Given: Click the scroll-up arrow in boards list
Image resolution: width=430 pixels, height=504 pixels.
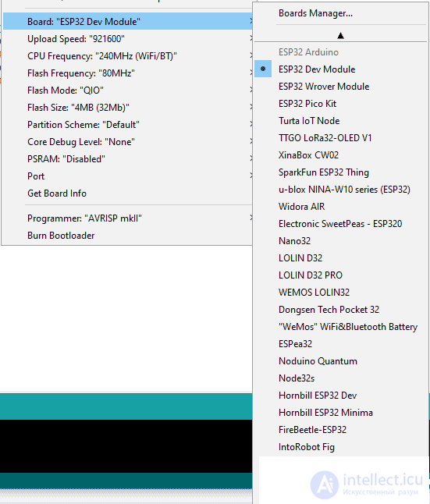Looking at the screenshot, I should click(341, 35).
